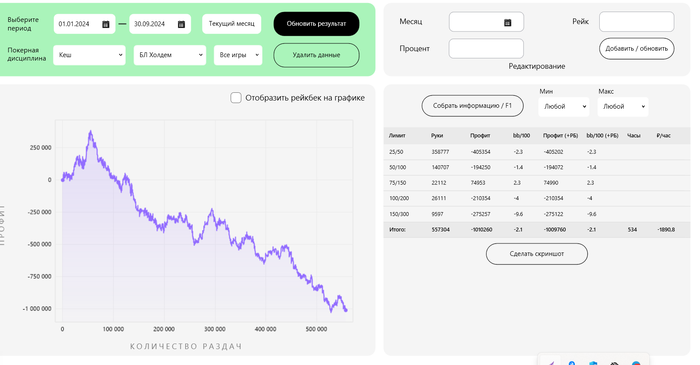700x365 pixels.
Task: Toggle 'Отобразить рейкбек на графике' checkbox
Action: 236,98
